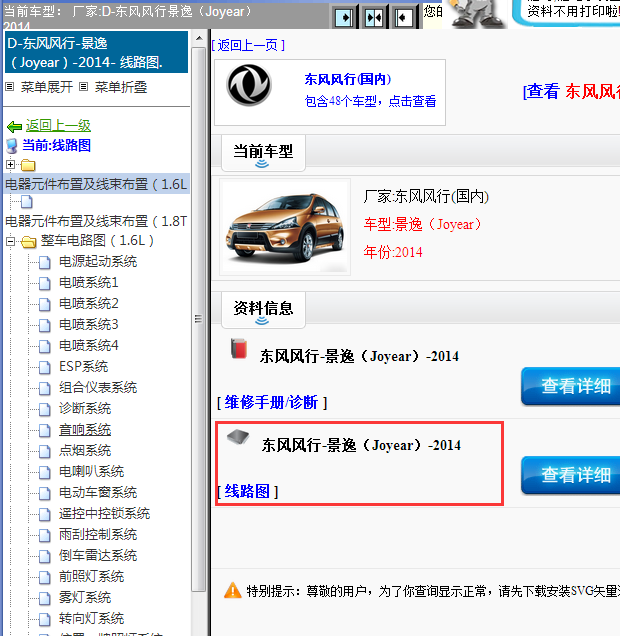
Task: Open 组合仪表系统 diagram
Action: [98, 387]
